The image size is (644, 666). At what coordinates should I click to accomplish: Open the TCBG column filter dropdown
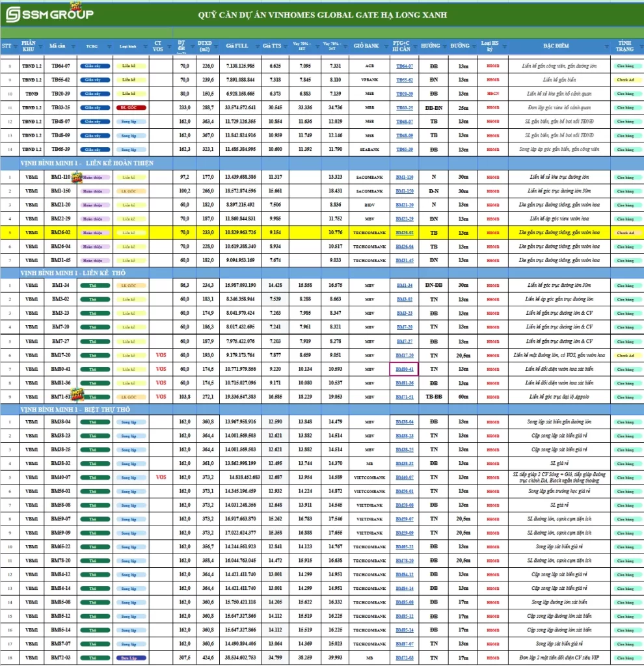(109, 46)
